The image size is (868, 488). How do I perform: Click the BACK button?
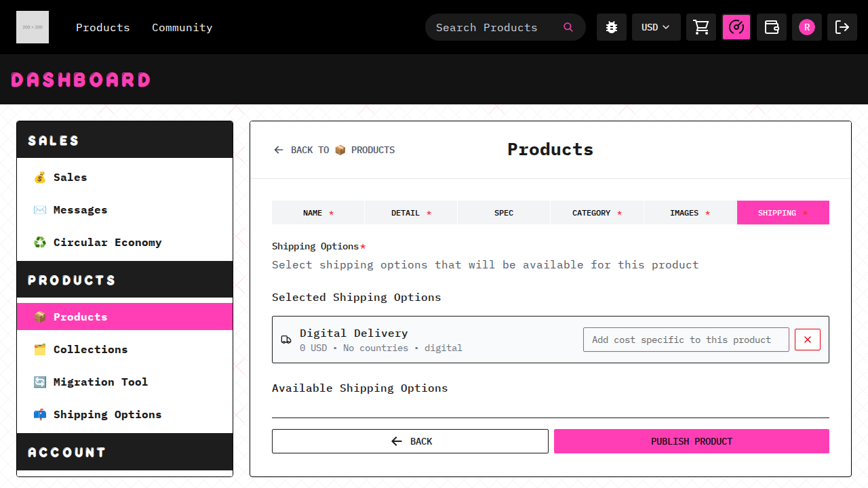tap(410, 441)
